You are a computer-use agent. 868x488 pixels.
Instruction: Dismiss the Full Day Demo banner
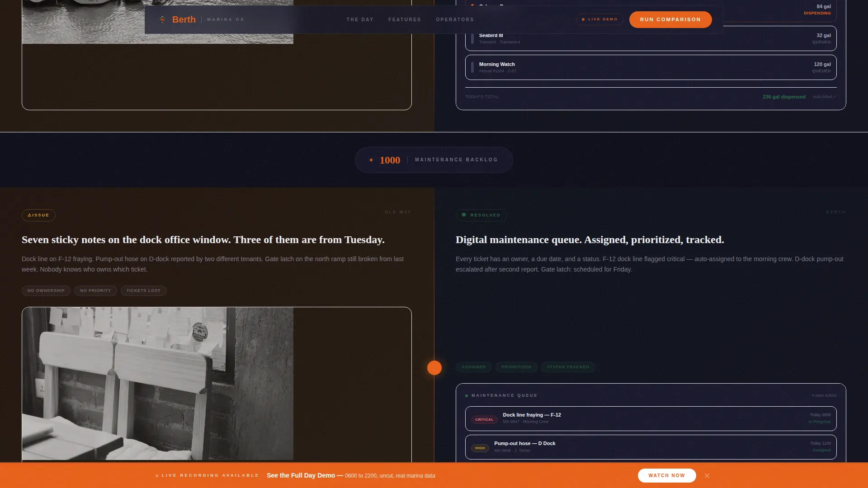pyautogui.click(x=707, y=476)
